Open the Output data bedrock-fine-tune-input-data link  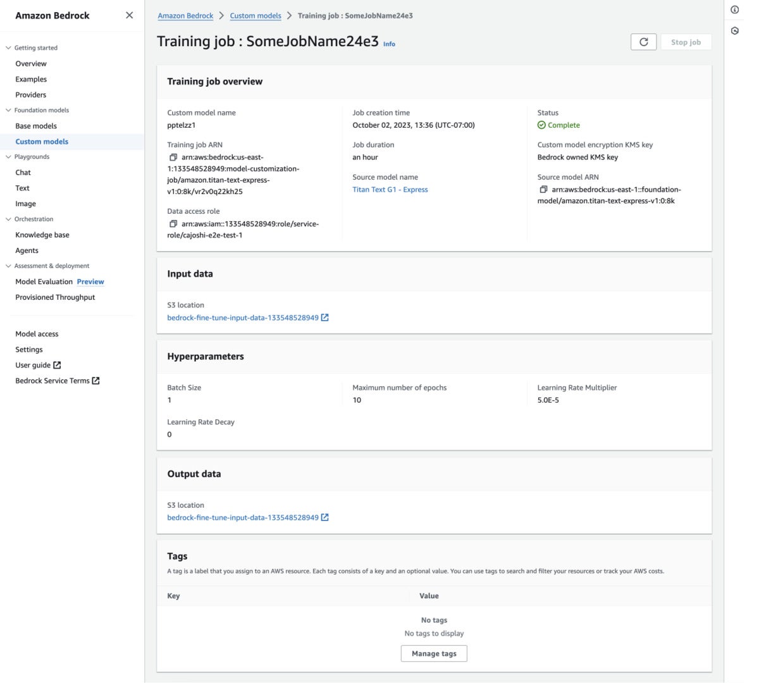coord(243,517)
